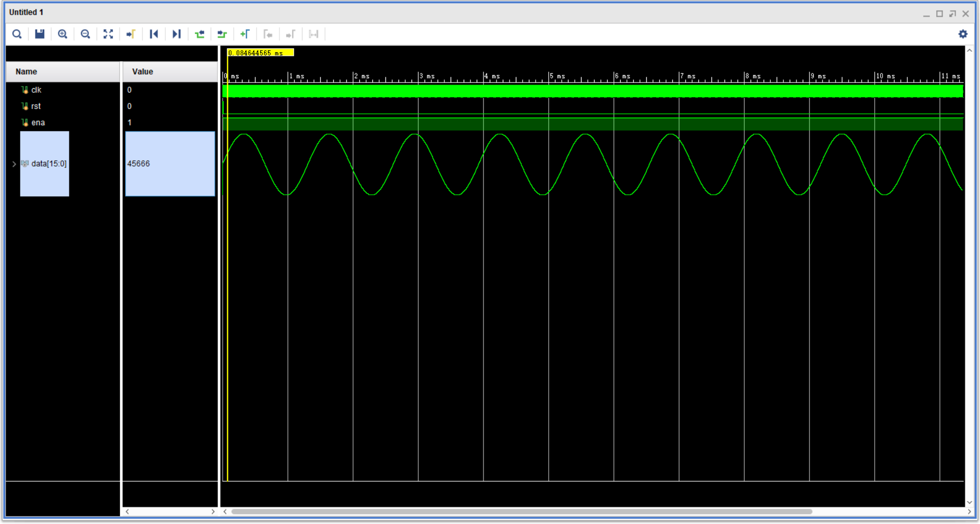Click the yellow Go To Cursor icon
The height and width of the screenshot is (524, 980).
(x=130, y=34)
